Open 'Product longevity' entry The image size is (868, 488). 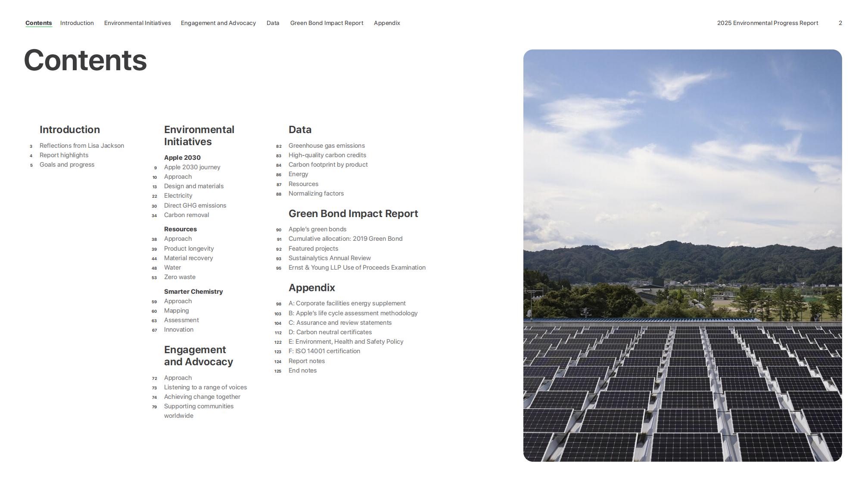189,249
